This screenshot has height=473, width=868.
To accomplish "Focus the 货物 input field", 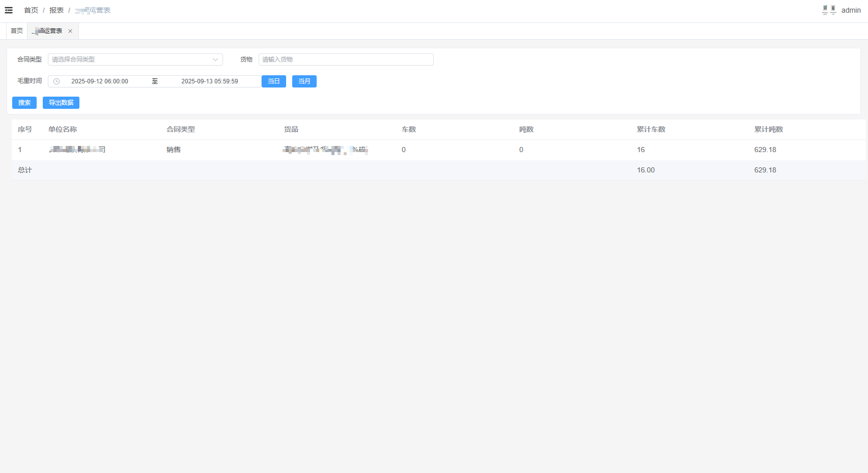I will tap(346, 60).
